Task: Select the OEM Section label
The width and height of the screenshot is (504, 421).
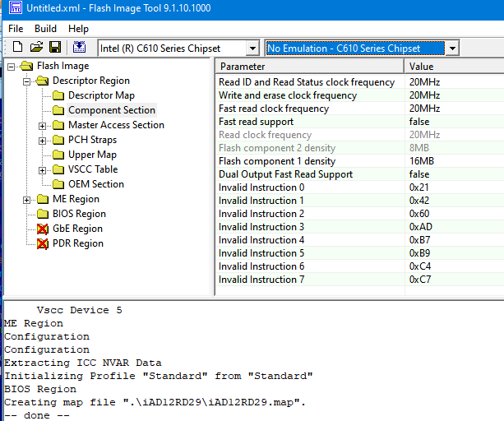Action: click(x=96, y=184)
